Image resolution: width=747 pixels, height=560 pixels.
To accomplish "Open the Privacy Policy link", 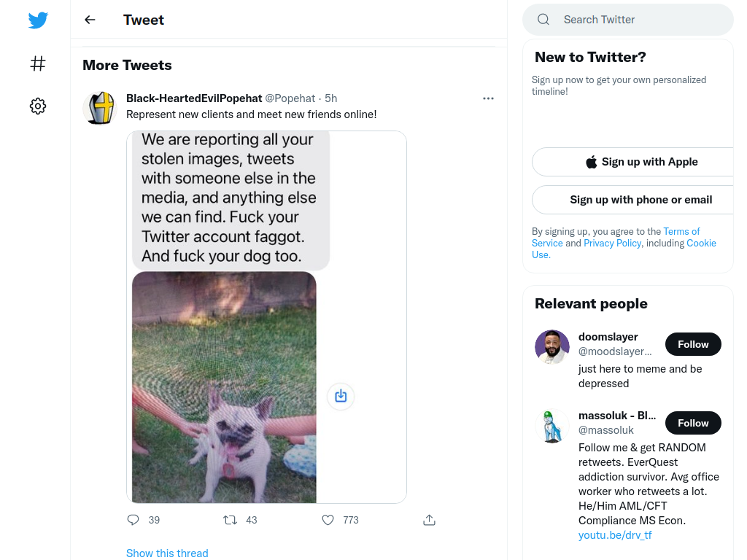I will click(612, 243).
